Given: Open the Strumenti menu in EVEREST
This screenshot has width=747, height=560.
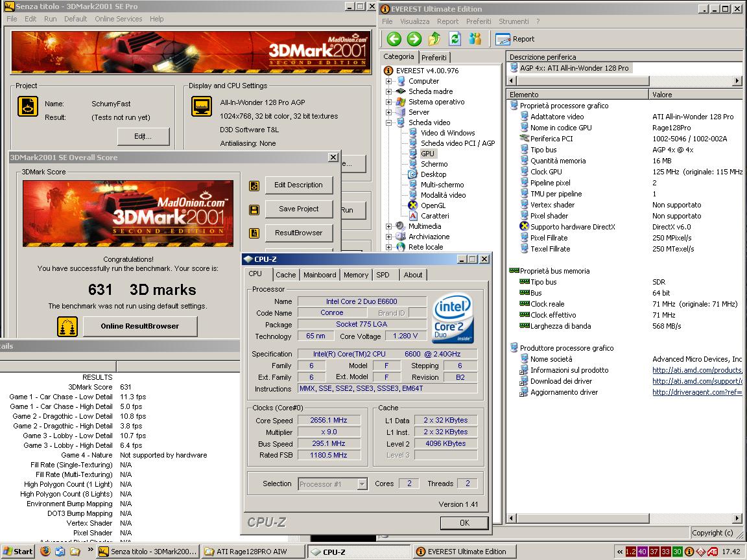Looking at the screenshot, I should click(x=514, y=21).
